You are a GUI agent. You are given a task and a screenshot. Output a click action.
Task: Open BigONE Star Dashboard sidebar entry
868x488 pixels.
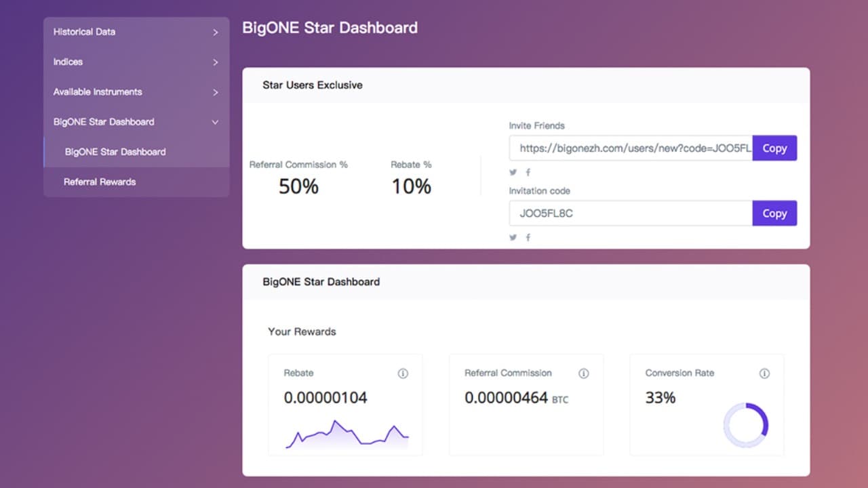tap(115, 152)
